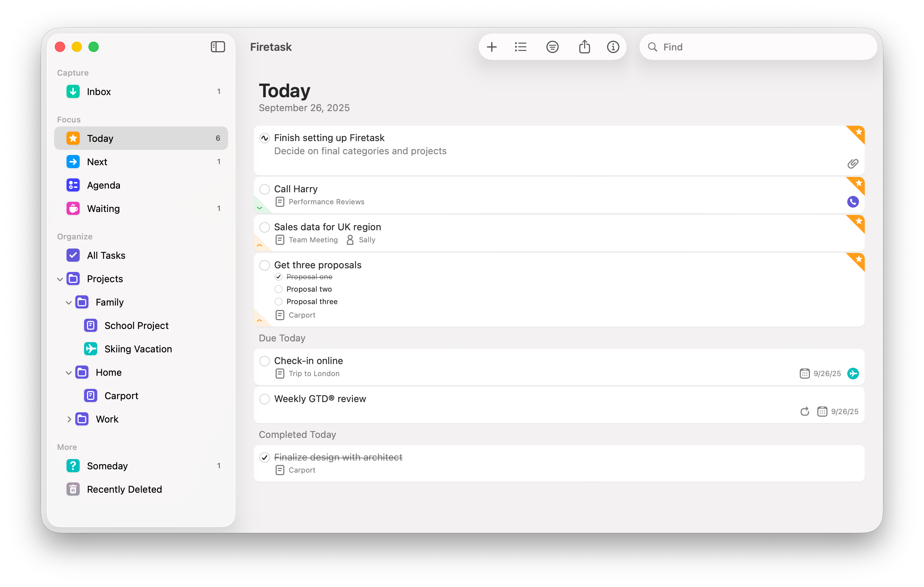Click the Find search field
Viewport: 924px width, 587px height.
pos(764,47)
